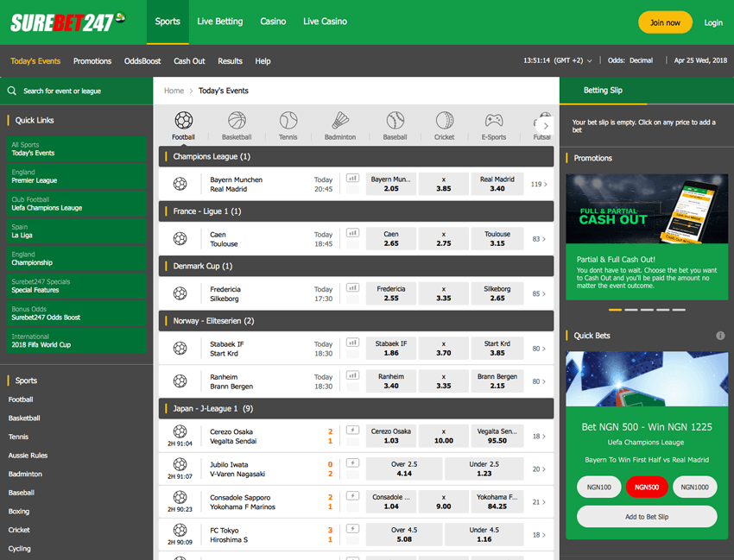The width and height of the screenshot is (734, 560).
Task: Collapse the Japan J-League 1 section
Action: (x=357, y=408)
